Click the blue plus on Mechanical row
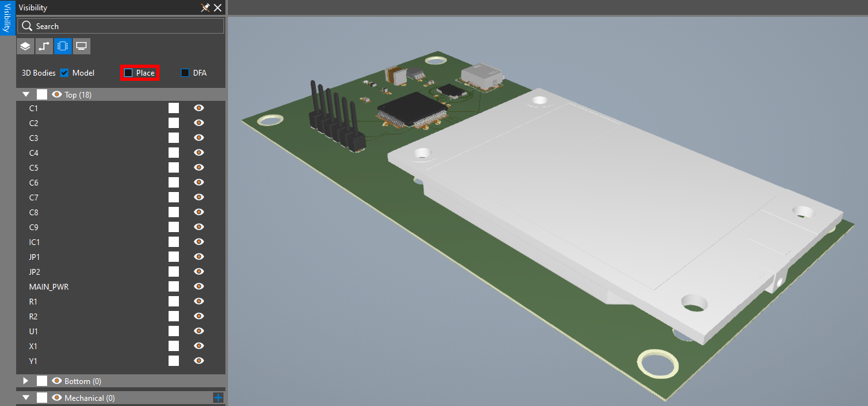Screen dimensions: 868x406 [x=217, y=398]
